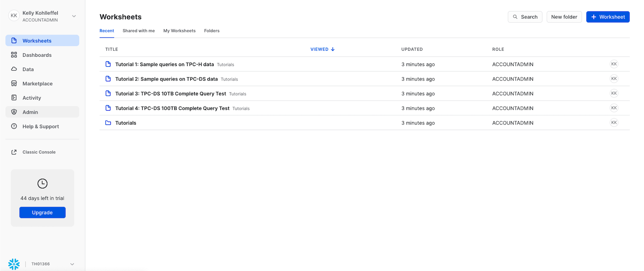Image resolution: width=644 pixels, height=271 pixels.
Task: Click the KK avatar on Tutorial 1 row
Action: (x=614, y=63)
